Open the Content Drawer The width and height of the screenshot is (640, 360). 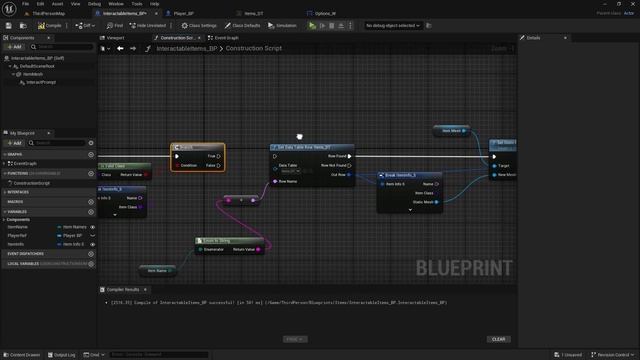click(x=22, y=355)
